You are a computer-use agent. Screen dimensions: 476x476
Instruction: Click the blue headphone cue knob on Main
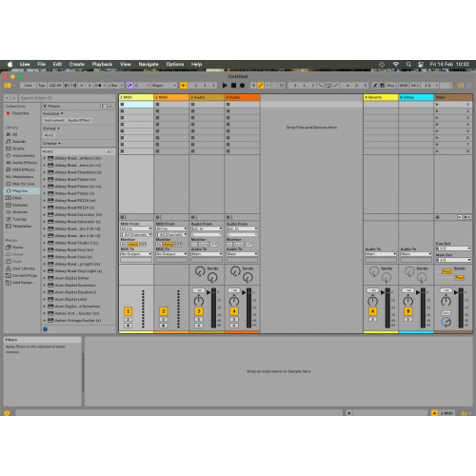tap(446, 322)
